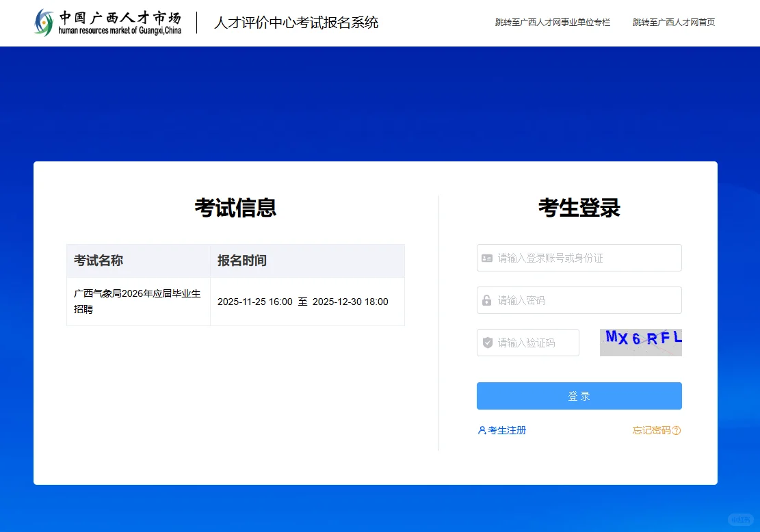Click the globe emblem in the header logo

(44, 23)
